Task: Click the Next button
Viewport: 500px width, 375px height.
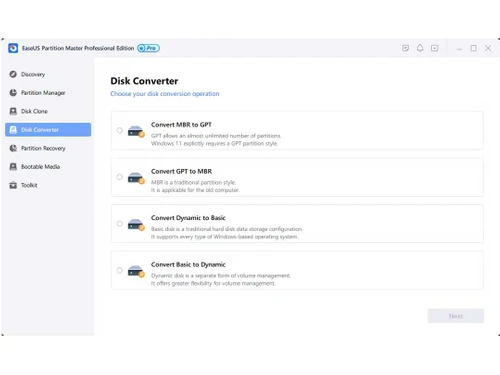Action: (456, 316)
